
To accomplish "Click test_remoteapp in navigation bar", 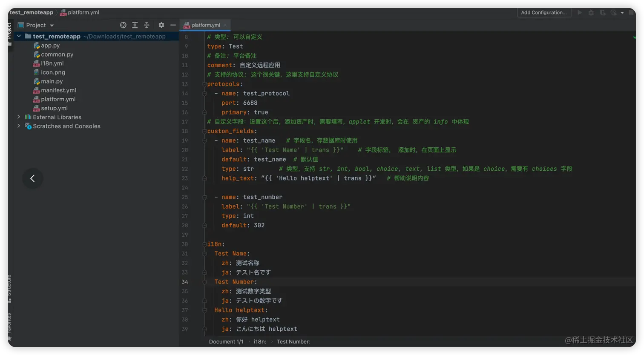I will 32,12.
